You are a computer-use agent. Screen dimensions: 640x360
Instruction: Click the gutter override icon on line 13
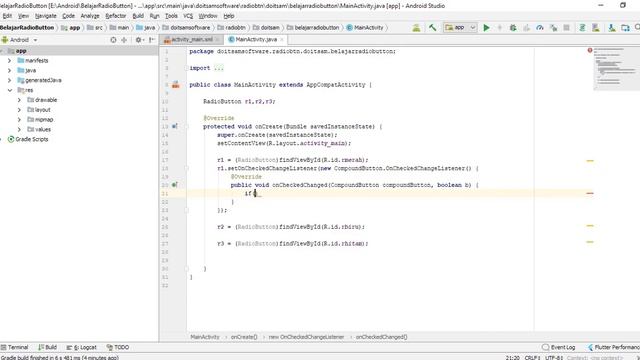tap(175, 127)
